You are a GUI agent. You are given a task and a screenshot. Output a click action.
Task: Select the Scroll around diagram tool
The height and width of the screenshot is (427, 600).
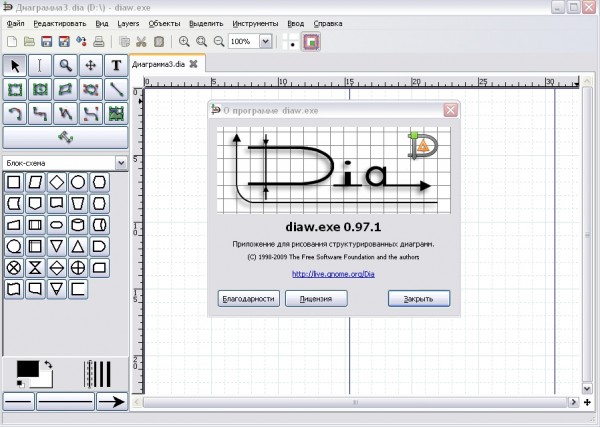point(91,65)
